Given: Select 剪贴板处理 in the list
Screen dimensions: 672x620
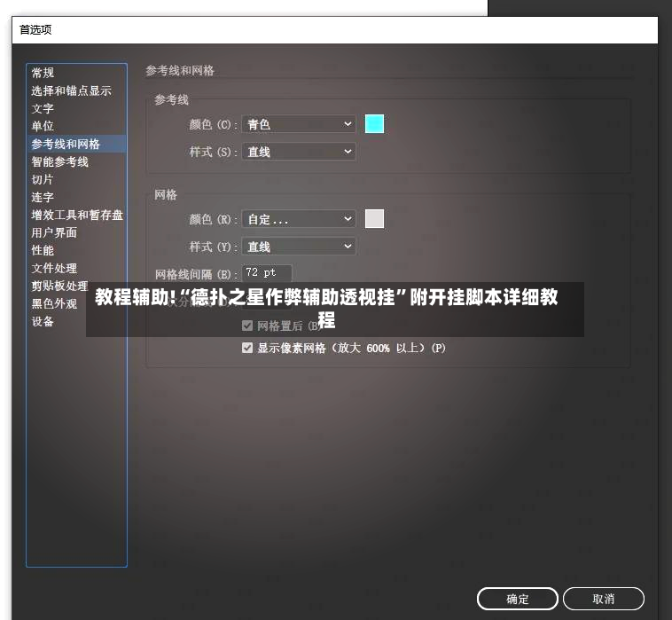Looking at the screenshot, I should click(59, 286).
